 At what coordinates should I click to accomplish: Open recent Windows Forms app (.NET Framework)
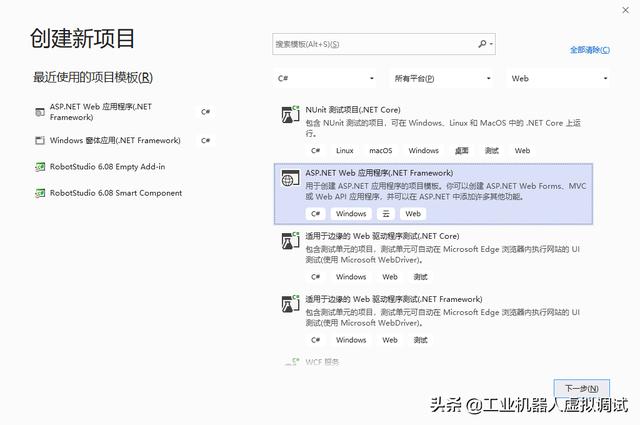coord(124,140)
